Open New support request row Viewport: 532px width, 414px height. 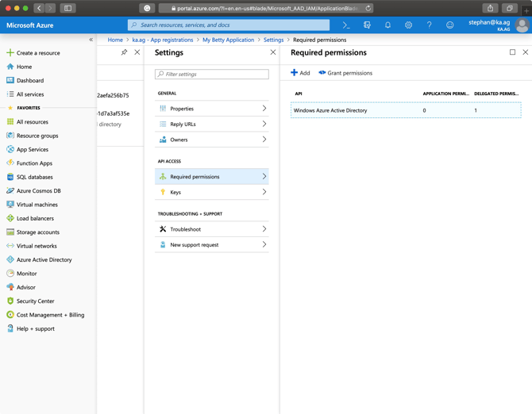(x=212, y=244)
